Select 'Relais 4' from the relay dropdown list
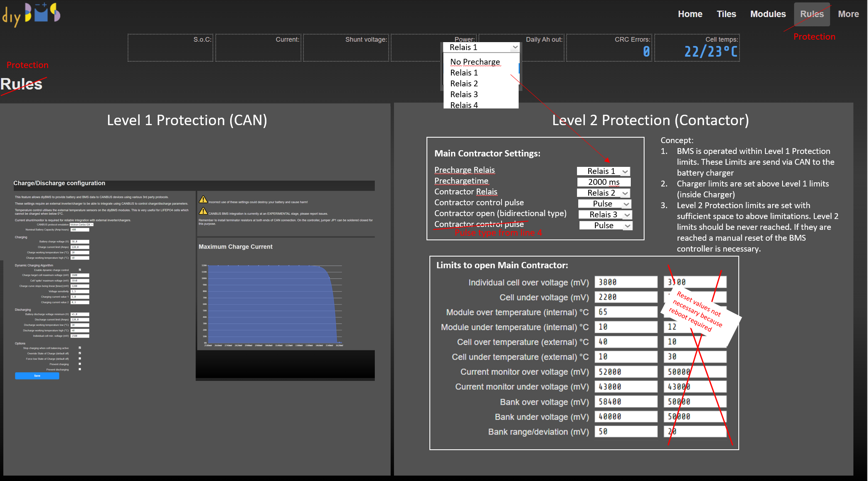The width and height of the screenshot is (868, 481). coord(464,105)
